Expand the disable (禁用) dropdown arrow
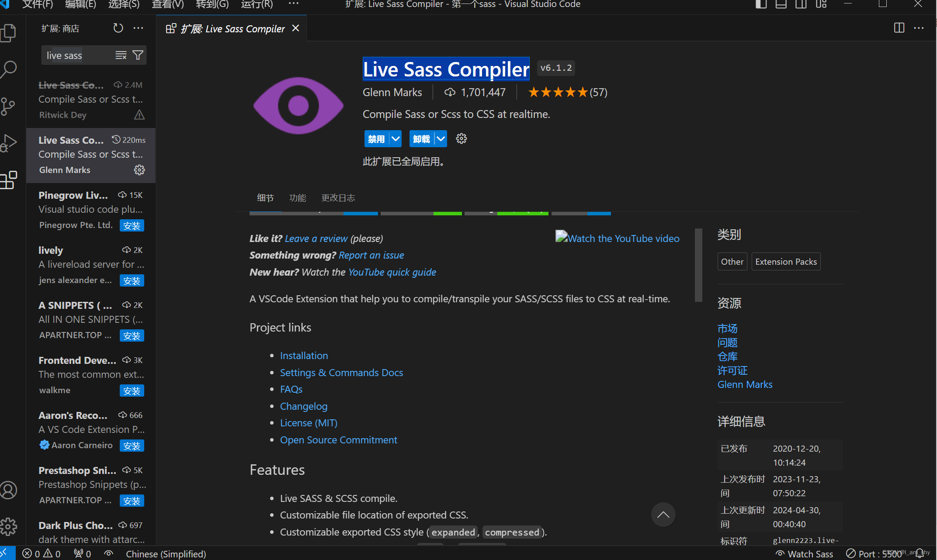Viewport: 937px width, 560px height. pyautogui.click(x=396, y=139)
